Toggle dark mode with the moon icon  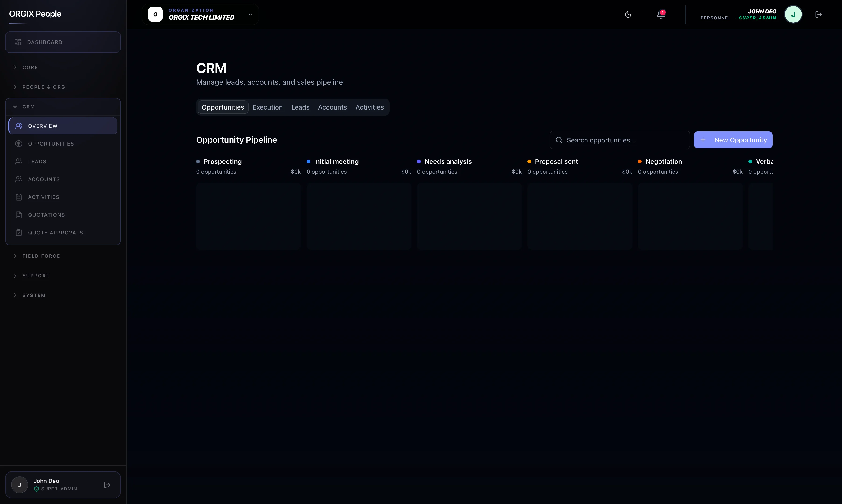click(x=628, y=15)
